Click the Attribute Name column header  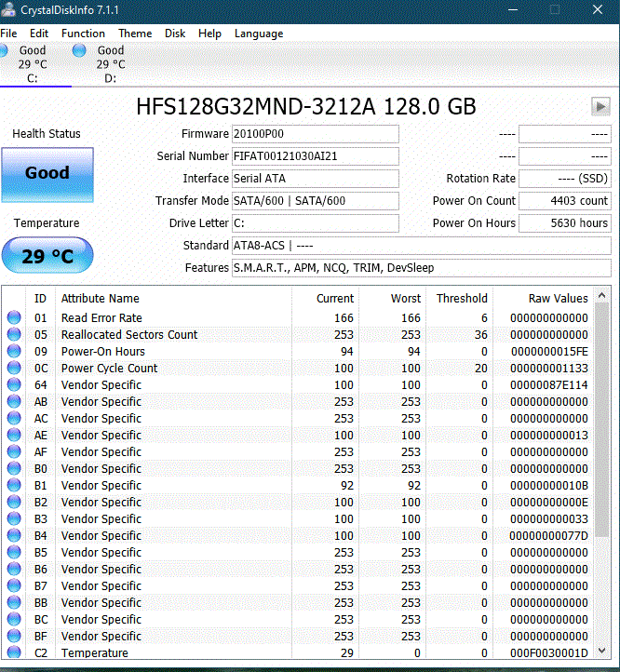(100, 298)
